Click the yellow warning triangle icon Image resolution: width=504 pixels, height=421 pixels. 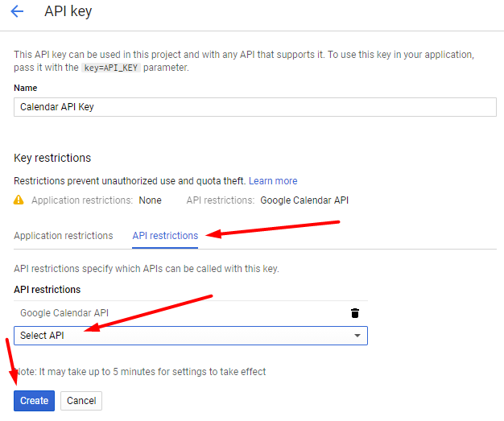click(x=19, y=200)
